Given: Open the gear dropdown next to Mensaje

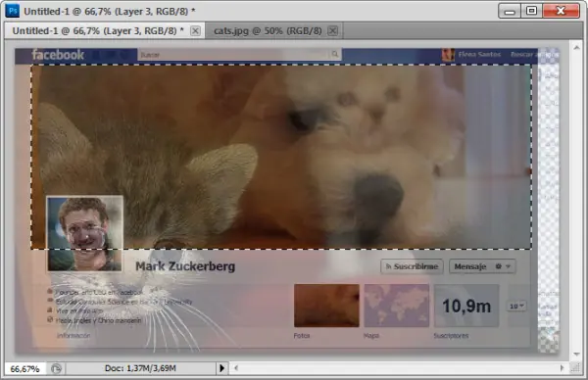Looking at the screenshot, I should 504,266.
